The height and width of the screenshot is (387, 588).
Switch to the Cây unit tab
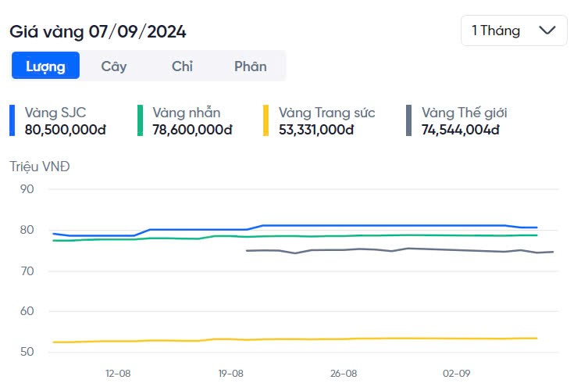pos(114,66)
